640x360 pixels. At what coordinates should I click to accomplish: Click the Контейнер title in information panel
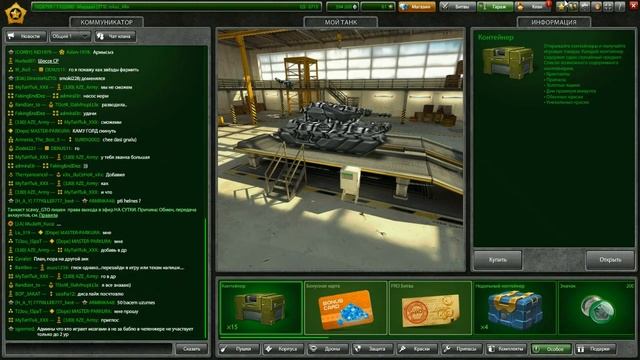coord(496,37)
